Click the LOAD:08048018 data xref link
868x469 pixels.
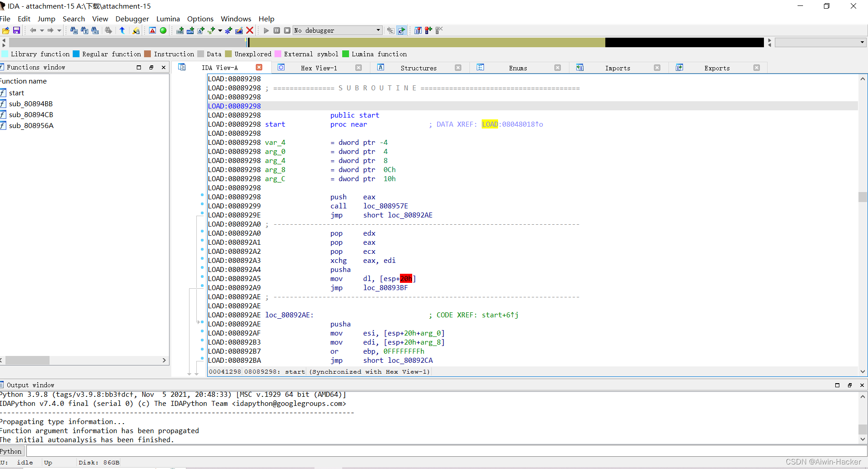click(512, 124)
